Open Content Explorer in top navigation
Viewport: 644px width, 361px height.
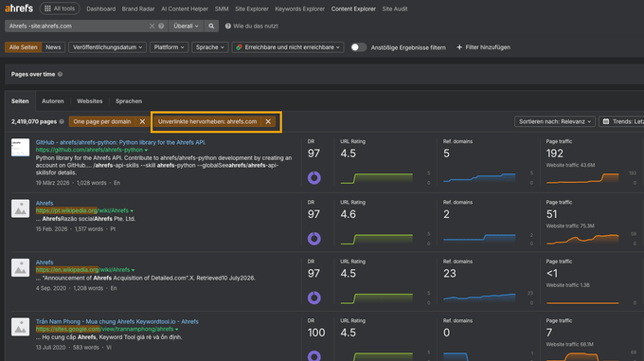pyautogui.click(x=353, y=9)
